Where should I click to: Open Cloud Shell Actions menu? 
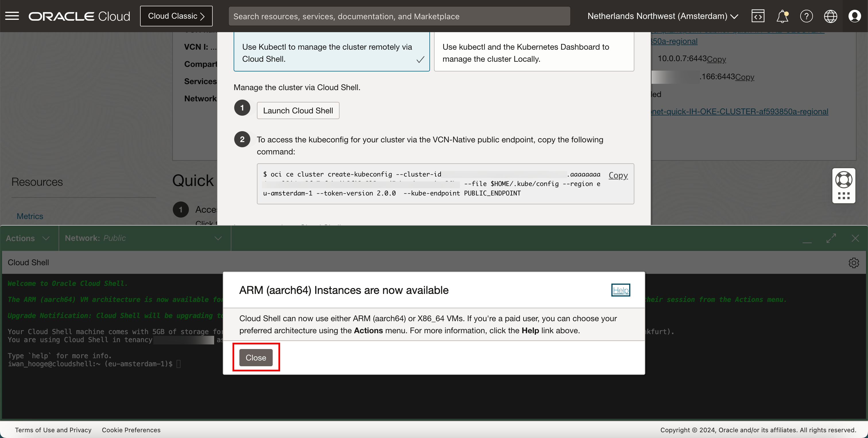(28, 238)
